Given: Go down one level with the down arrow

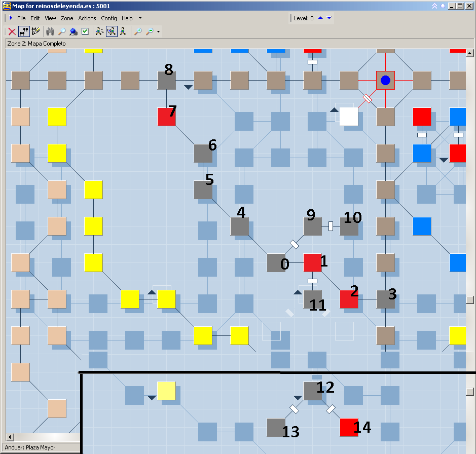Looking at the screenshot, I should [329, 18].
